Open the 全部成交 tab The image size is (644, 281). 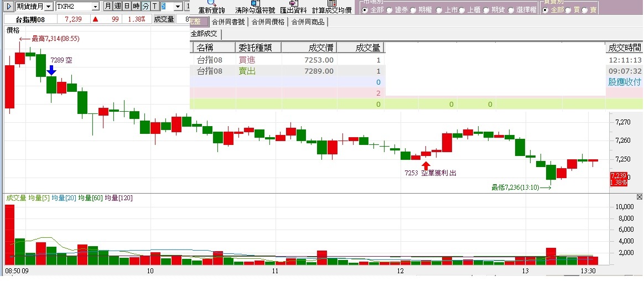pyautogui.click(x=206, y=34)
